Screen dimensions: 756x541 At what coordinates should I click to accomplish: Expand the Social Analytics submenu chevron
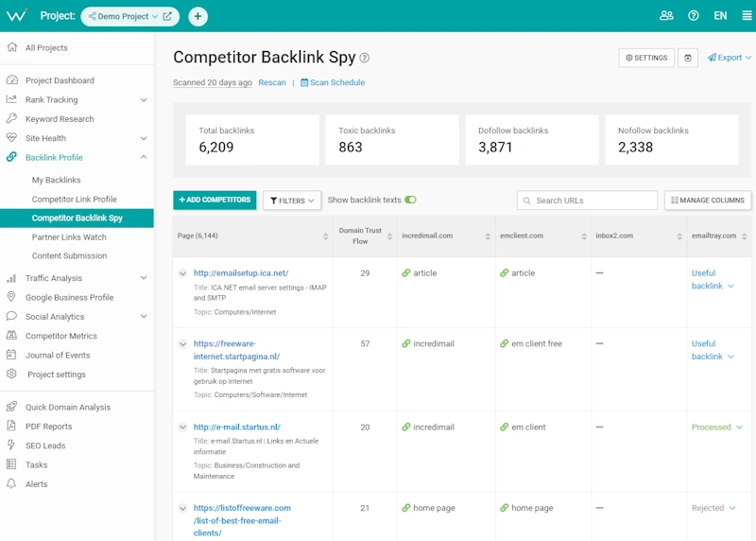144,317
